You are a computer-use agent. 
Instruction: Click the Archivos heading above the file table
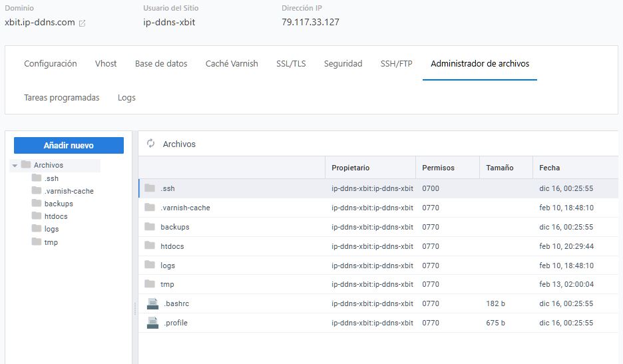point(179,144)
